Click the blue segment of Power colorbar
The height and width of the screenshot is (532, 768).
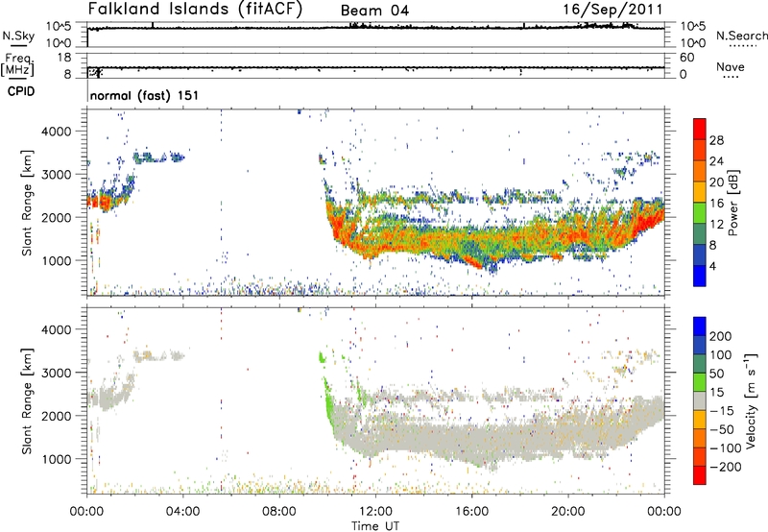tap(700, 276)
